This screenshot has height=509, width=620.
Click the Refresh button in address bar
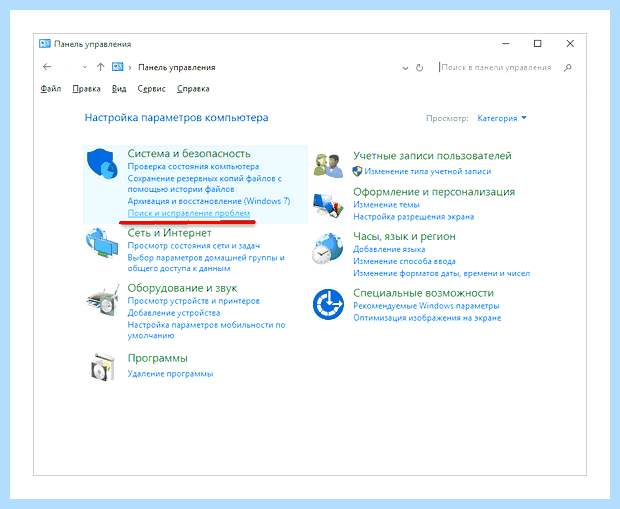420,68
